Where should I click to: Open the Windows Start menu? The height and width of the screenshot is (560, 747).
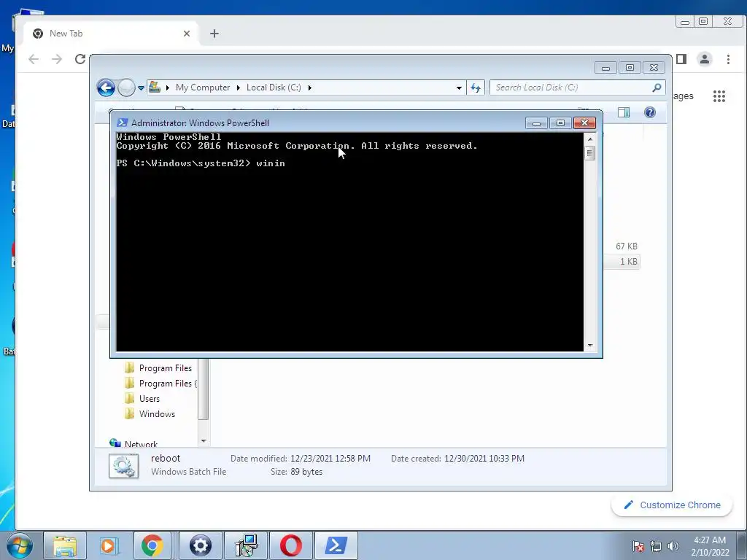(20, 545)
